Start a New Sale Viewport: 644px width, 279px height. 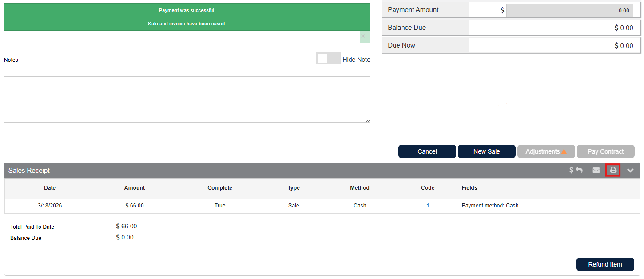pyautogui.click(x=486, y=151)
